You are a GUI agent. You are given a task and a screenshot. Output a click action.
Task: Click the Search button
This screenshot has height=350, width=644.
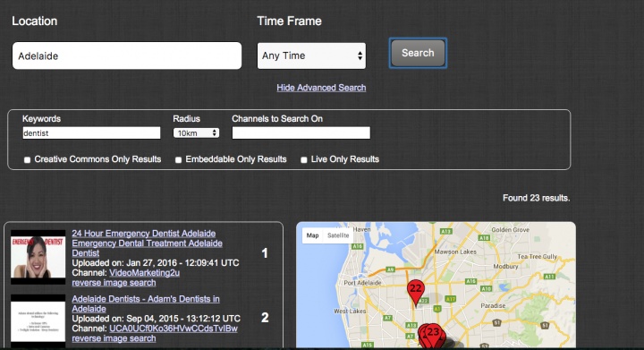[418, 53]
